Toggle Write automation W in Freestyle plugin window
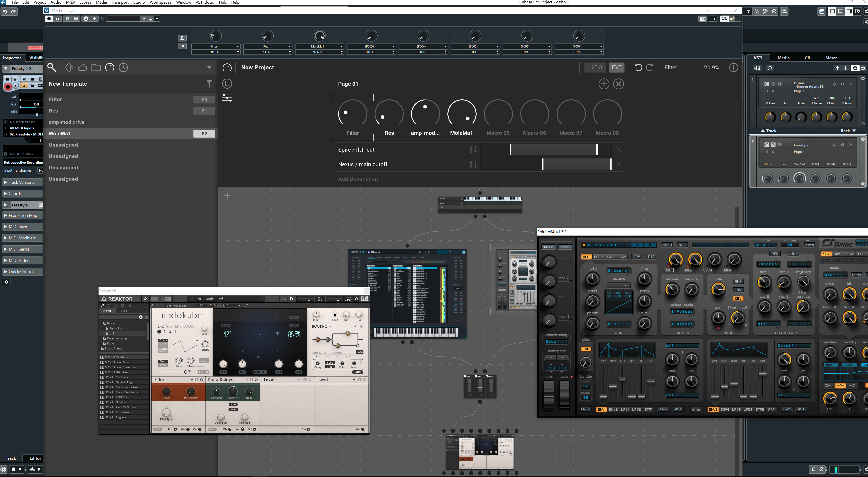Screen dimensions: 868x477 click(76, 19)
